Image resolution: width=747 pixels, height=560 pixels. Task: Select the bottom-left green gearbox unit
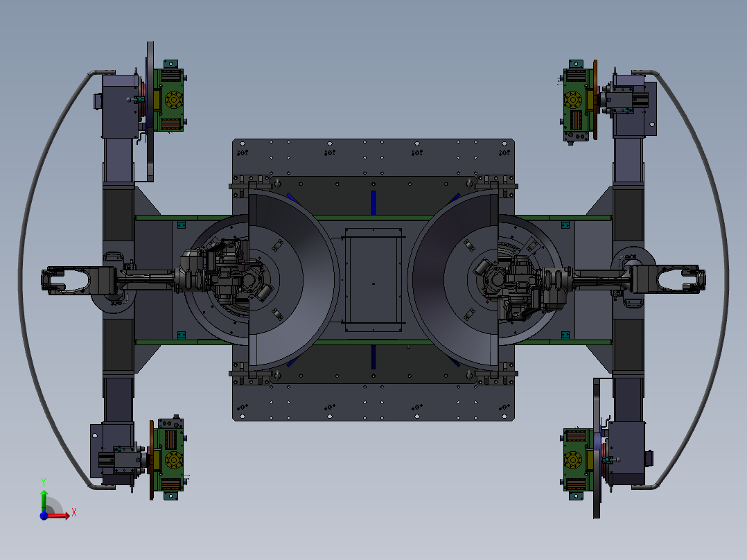coord(169,459)
